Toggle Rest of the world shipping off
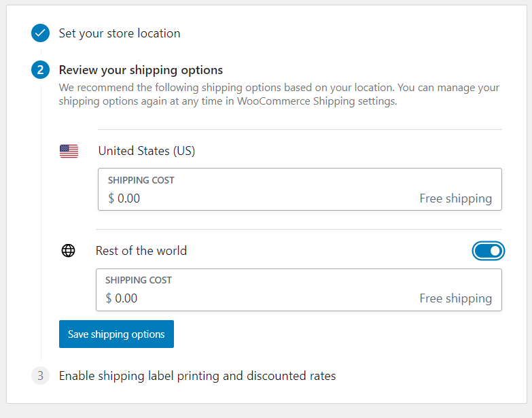The image size is (532, 418). pos(488,251)
